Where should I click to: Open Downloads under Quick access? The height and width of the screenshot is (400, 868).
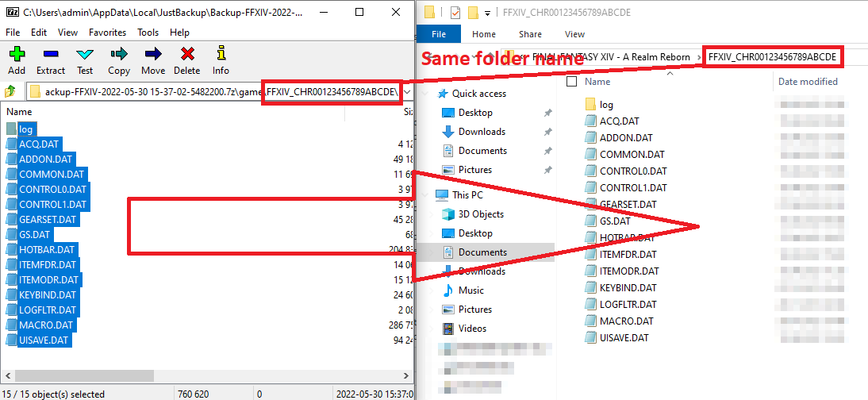[474, 131]
